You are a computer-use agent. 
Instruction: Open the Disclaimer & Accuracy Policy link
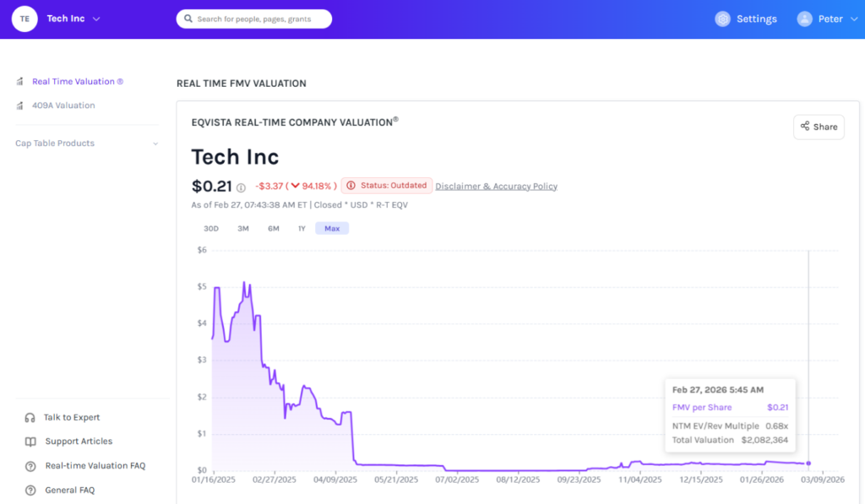pyautogui.click(x=496, y=186)
